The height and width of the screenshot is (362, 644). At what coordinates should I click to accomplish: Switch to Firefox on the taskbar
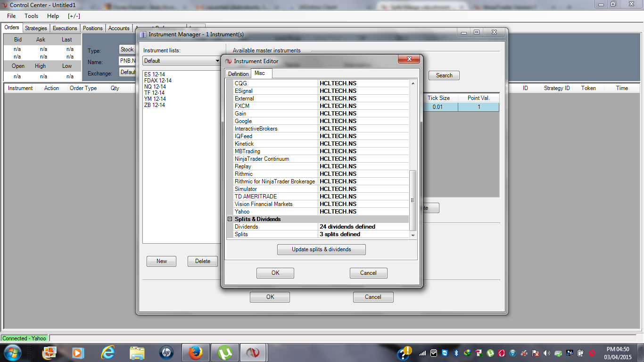[x=195, y=353]
